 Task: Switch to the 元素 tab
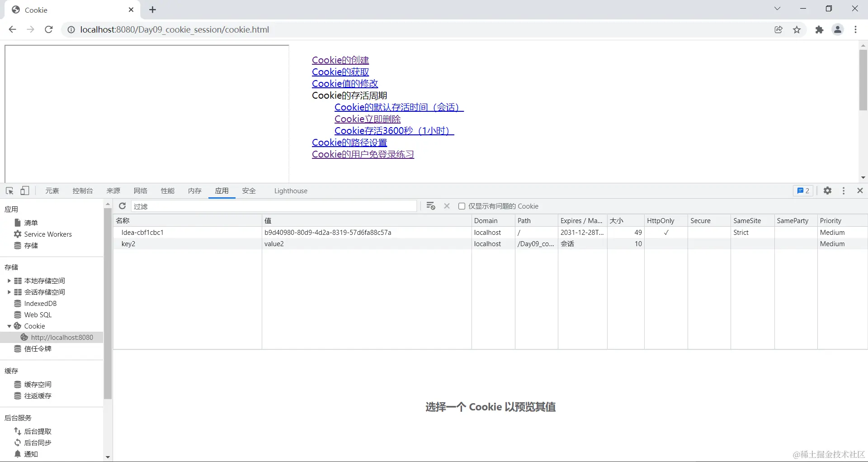coord(52,191)
